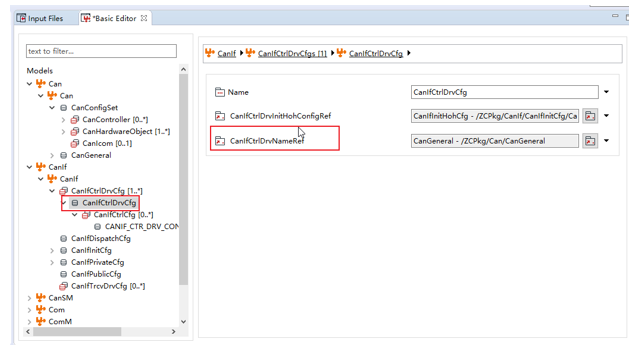The height and width of the screenshot is (360, 640).
Task: Expand the ComM module
Action: coord(29,322)
